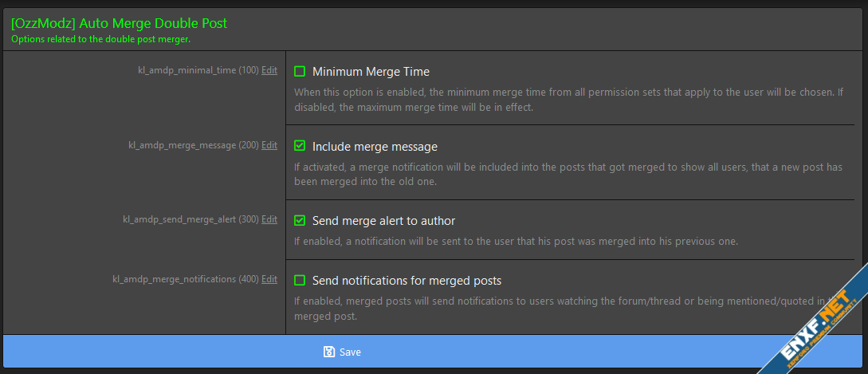The height and width of the screenshot is (374, 868).
Task: Tick the Send notifications for merged posts checkbox
Action: coord(300,280)
